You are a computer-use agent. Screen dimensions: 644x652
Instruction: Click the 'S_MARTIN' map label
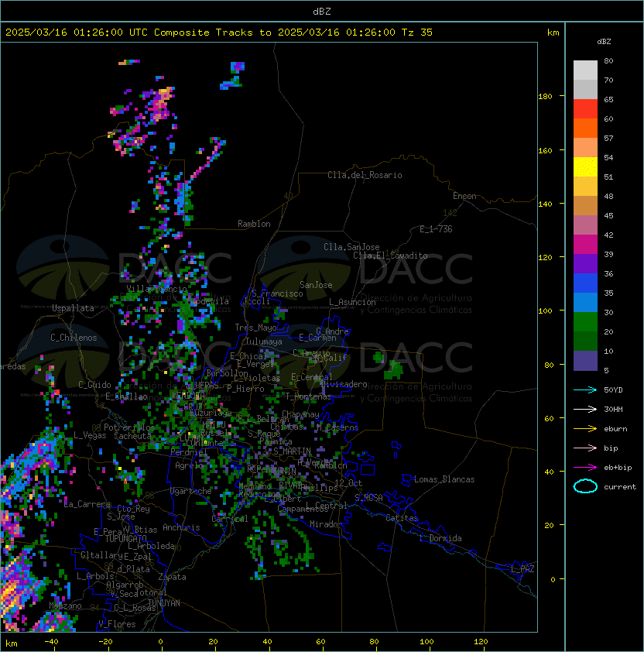point(293,451)
